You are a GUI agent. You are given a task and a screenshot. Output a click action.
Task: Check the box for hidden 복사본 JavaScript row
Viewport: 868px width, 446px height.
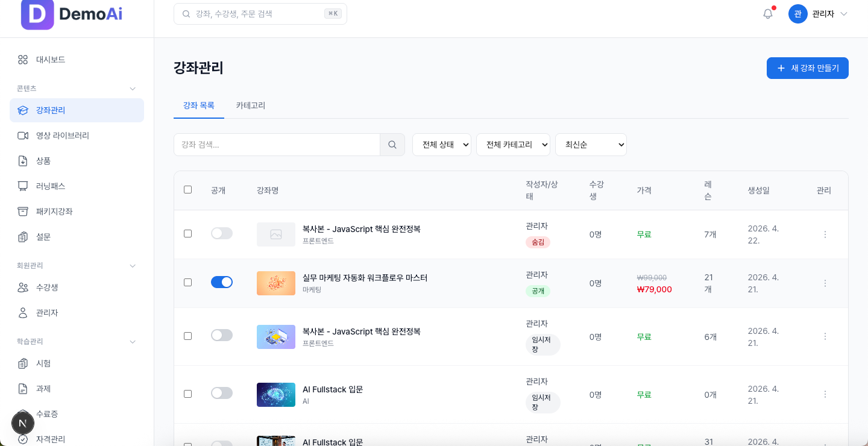tap(187, 233)
